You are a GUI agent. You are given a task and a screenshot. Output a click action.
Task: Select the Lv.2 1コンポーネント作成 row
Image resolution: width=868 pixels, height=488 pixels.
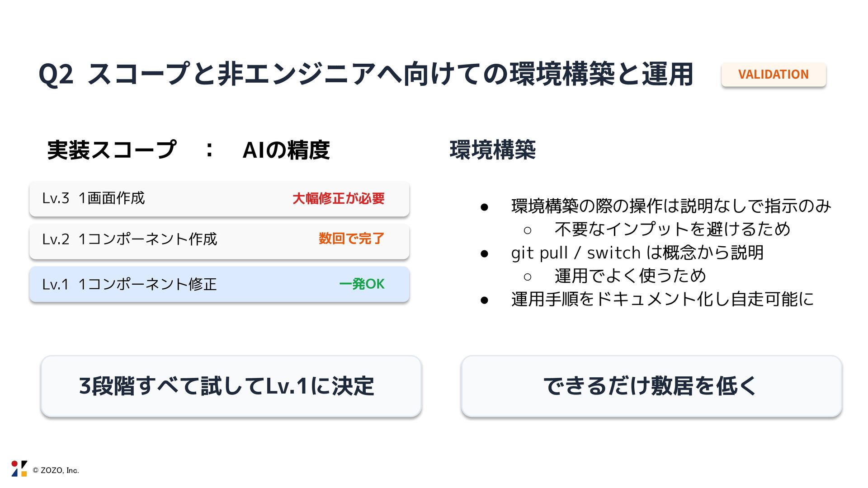pyautogui.click(x=219, y=239)
